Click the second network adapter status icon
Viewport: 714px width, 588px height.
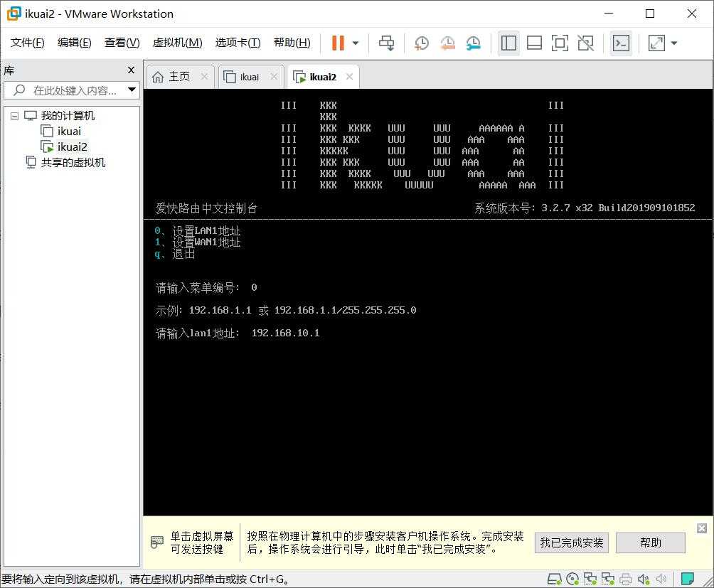608,579
